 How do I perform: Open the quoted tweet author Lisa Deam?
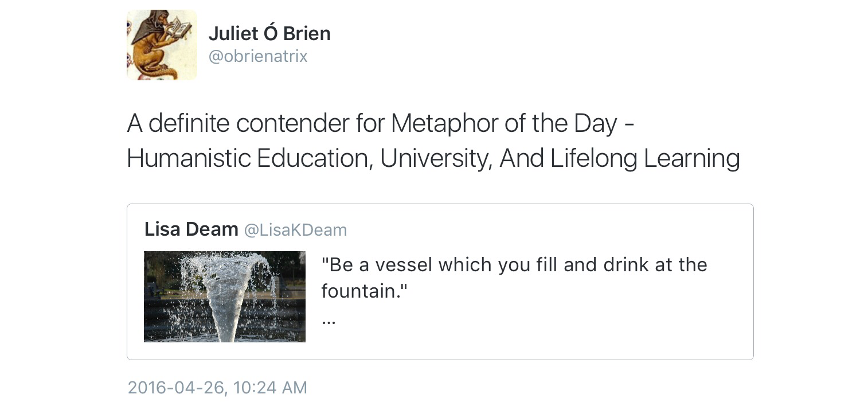191,229
